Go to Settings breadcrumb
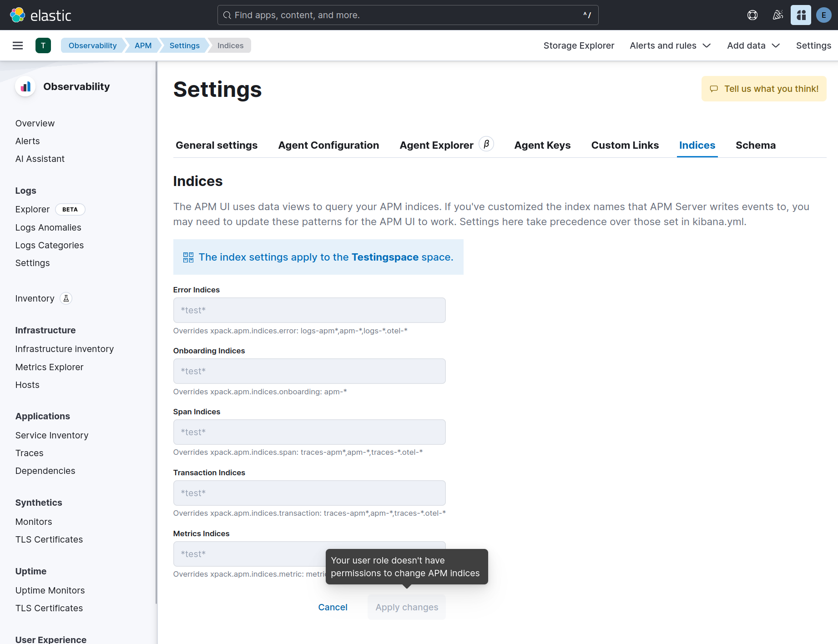Viewport: 838px width, 644px height. pos(184,45)
